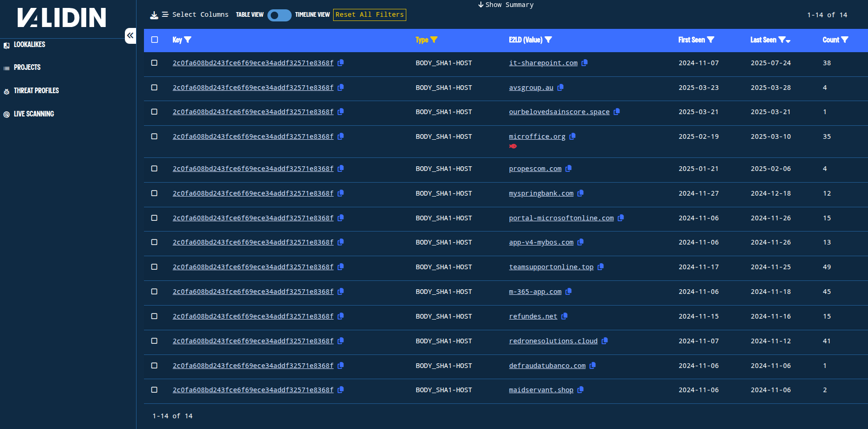Open the Type column filter
The height and width of the screenshot is (429, 868).
(434, 40)
